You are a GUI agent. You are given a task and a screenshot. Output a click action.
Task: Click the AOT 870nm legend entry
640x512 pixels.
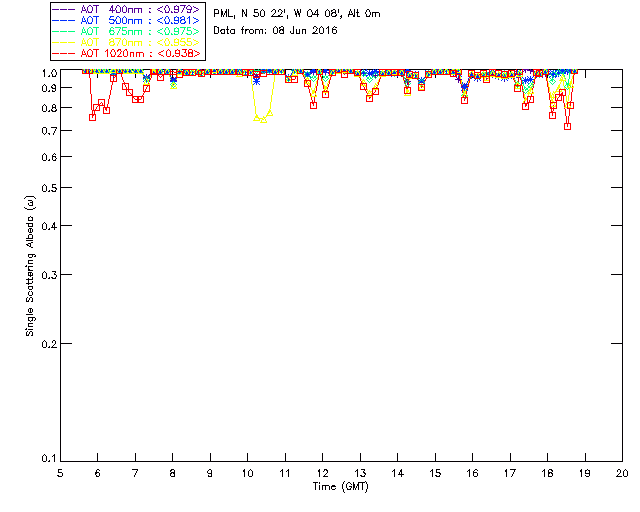coord(127,42)
